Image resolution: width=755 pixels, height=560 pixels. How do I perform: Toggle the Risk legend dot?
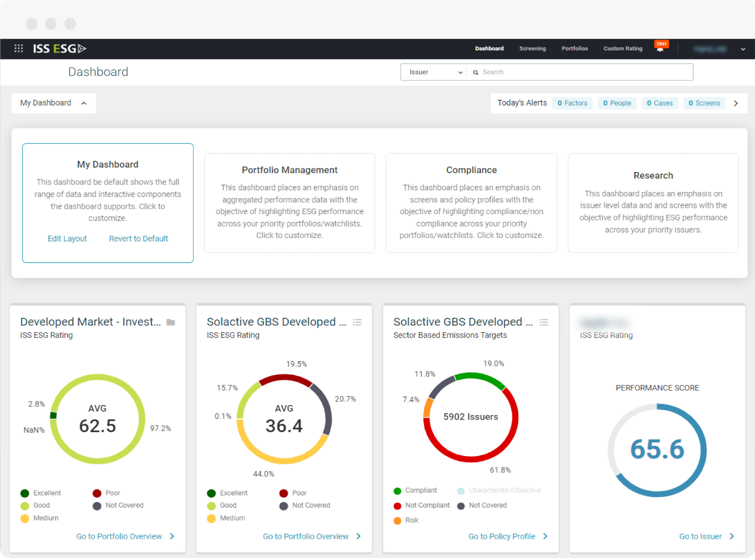tap(397, 521)
